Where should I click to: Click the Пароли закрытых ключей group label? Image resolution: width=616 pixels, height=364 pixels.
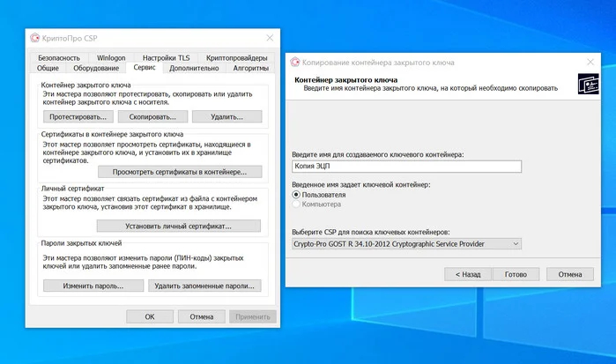[x=81, y=243]
